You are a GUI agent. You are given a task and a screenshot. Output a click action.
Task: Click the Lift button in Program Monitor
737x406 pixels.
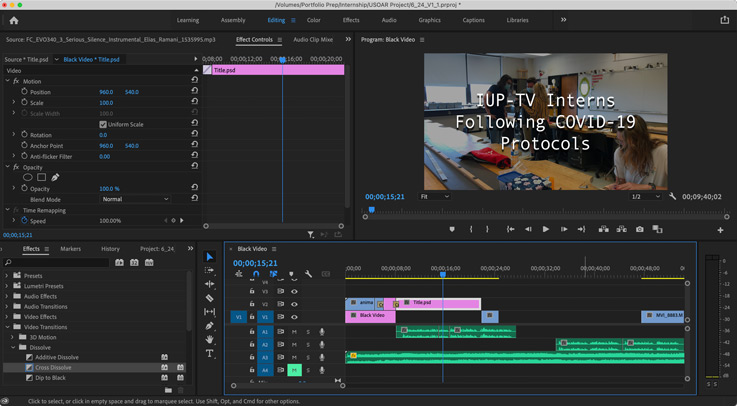coord(604,229)
